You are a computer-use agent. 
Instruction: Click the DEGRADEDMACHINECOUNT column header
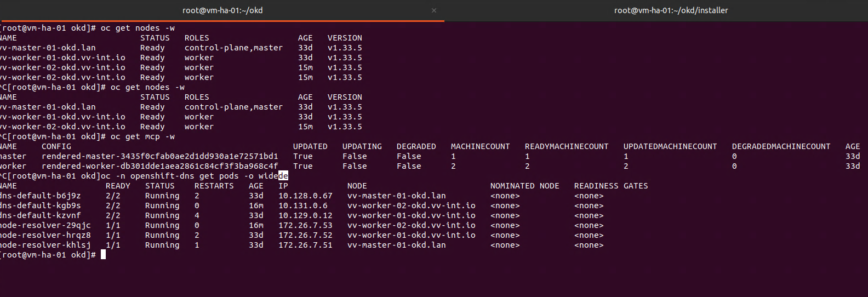click(781, 146)
